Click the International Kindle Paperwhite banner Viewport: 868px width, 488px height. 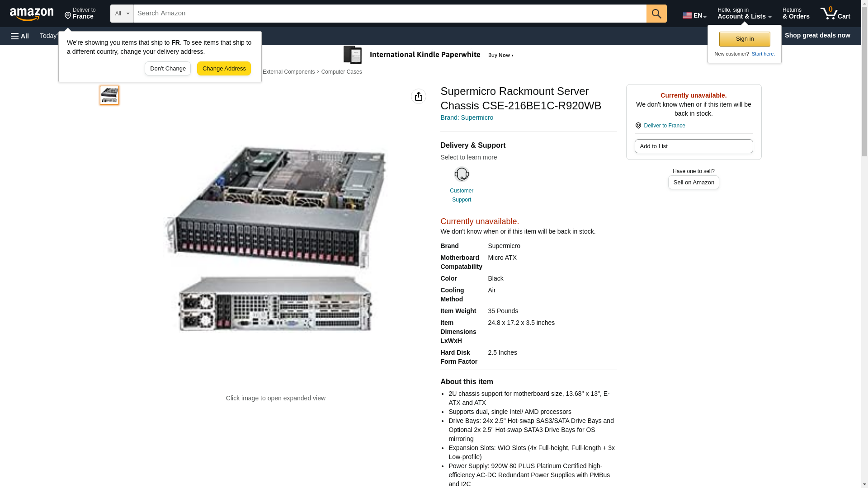point(429,55)
